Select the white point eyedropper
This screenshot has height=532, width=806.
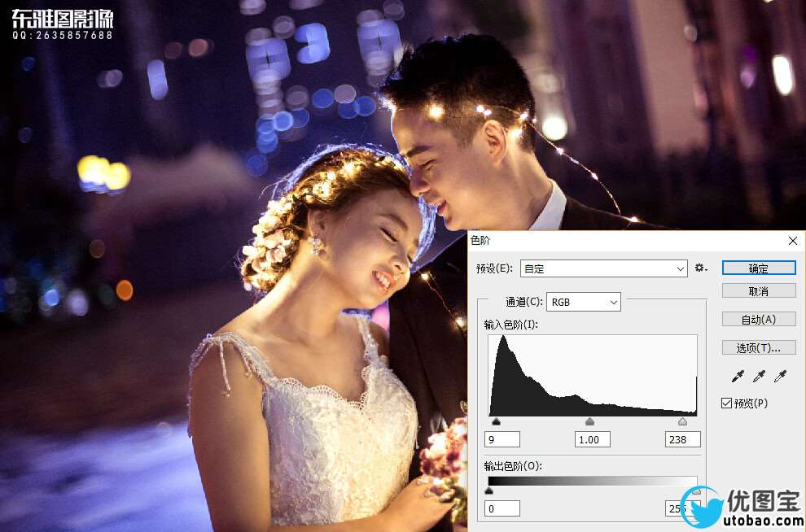pyautogui.click(x=780, y=377)
